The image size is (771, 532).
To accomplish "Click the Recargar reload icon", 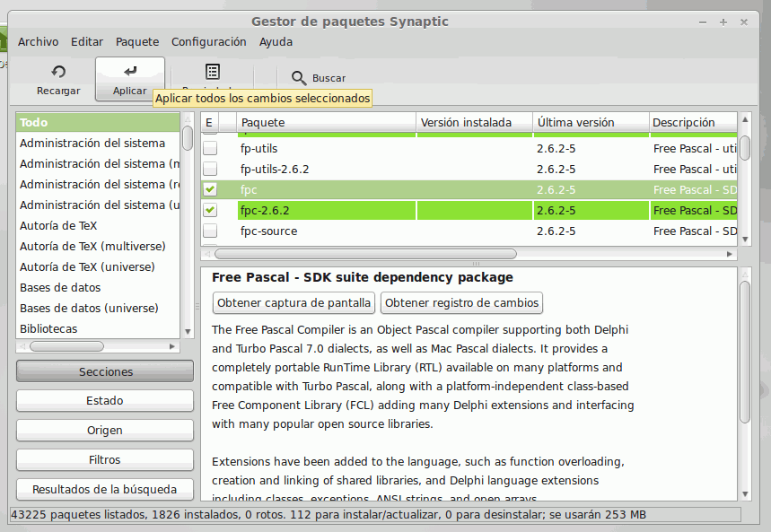I will [x=58, y=73].
